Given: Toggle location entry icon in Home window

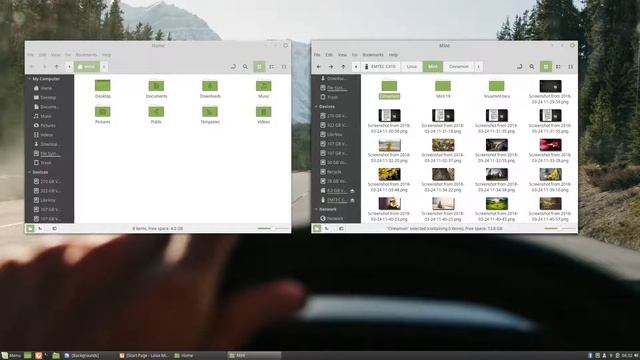Looking at the screenshot, I should coord(233,67).
